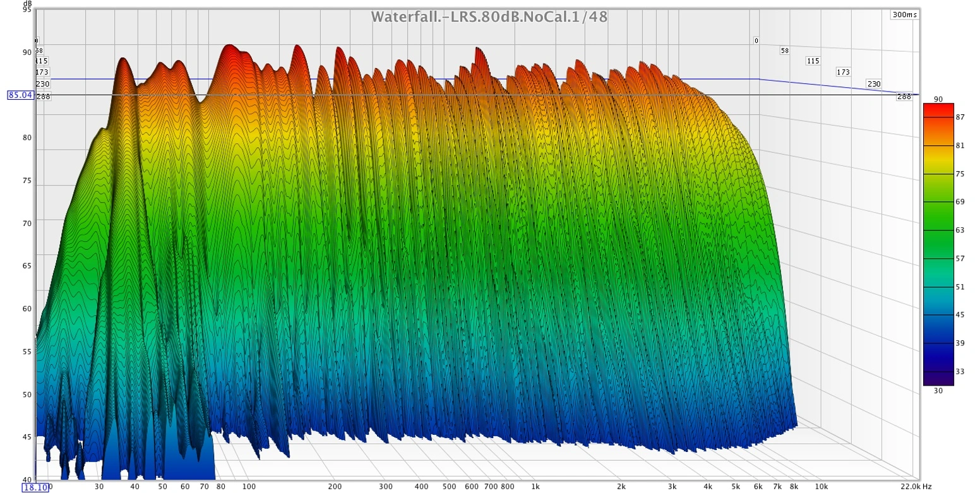This screenshot has width=980, height=493.
Task: Click the 1k tick on the frequency axis
Action: 535,487
